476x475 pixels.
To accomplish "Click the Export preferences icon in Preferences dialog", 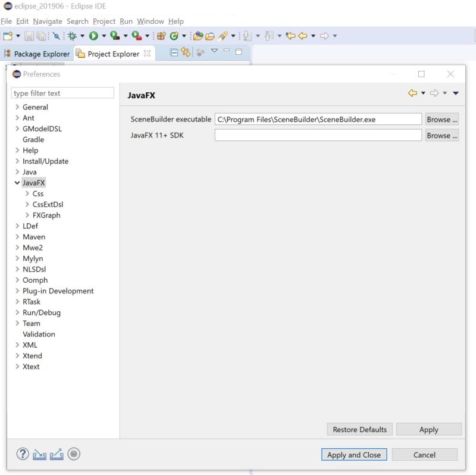I will [x=56, y=454].
